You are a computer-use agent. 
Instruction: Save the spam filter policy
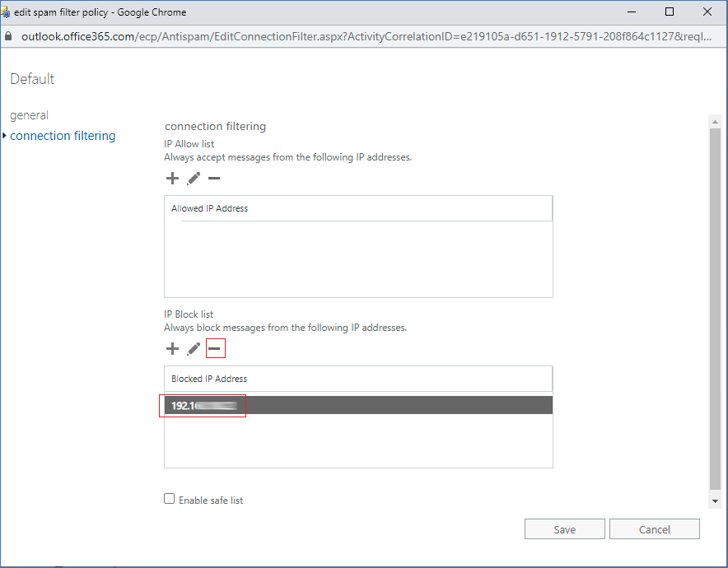(564, 529)
